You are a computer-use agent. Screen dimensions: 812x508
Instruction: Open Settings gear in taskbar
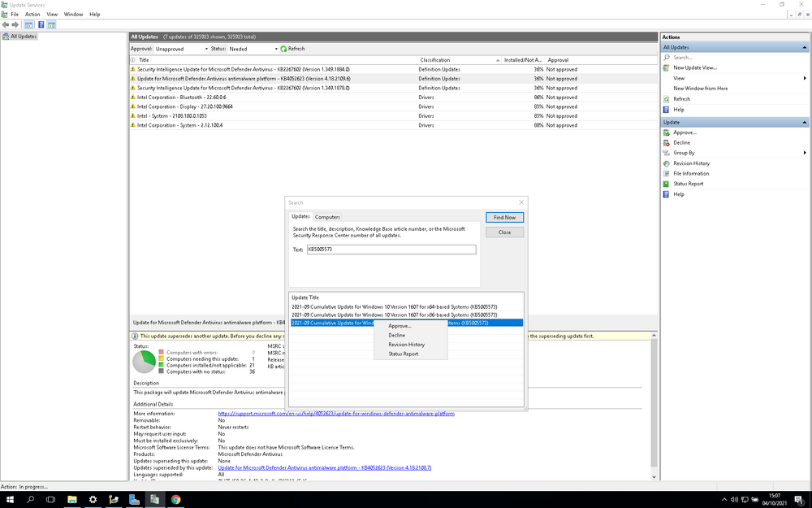(x=93, y=500)
